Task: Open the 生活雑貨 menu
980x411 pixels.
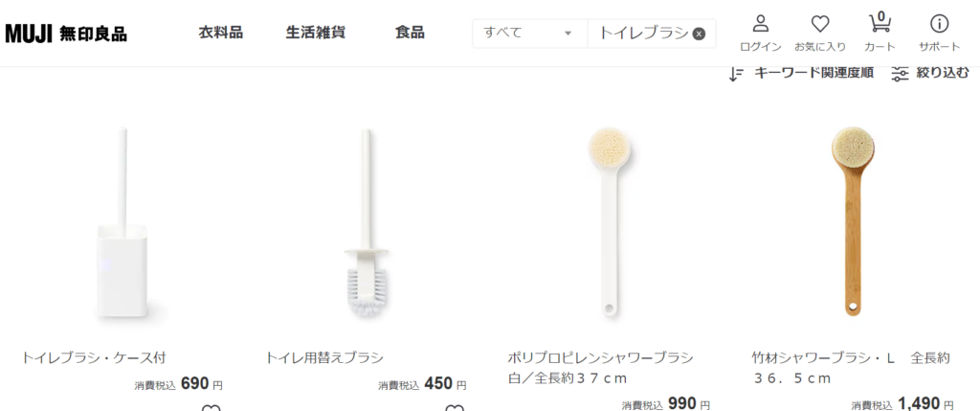Action: pyautogui.click(x=316, y=33)
